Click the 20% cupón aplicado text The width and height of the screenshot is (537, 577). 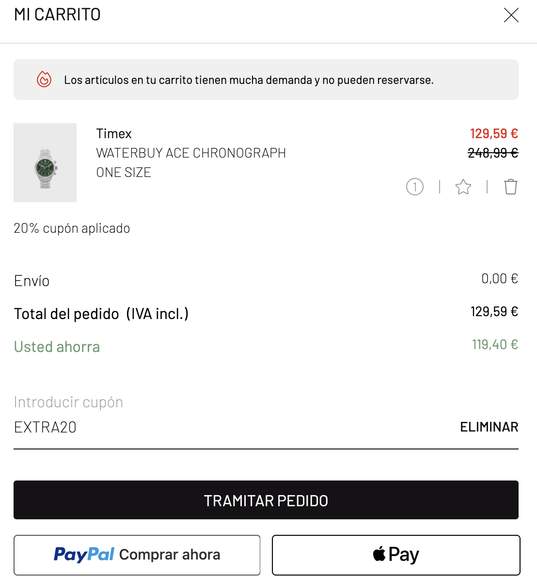(x=72, y=228)
